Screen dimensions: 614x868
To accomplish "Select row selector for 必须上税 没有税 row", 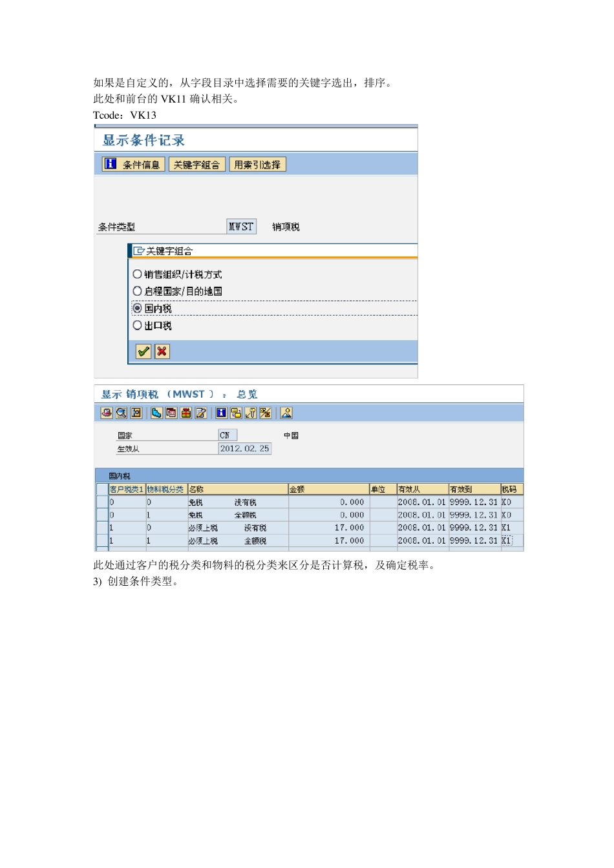I will 102,528.
